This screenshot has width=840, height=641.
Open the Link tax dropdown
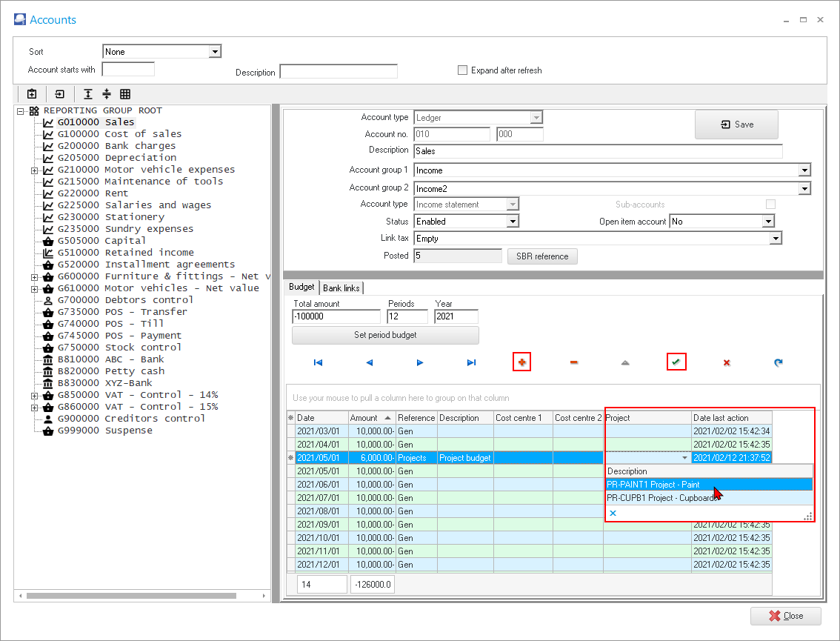click(775, 239)
